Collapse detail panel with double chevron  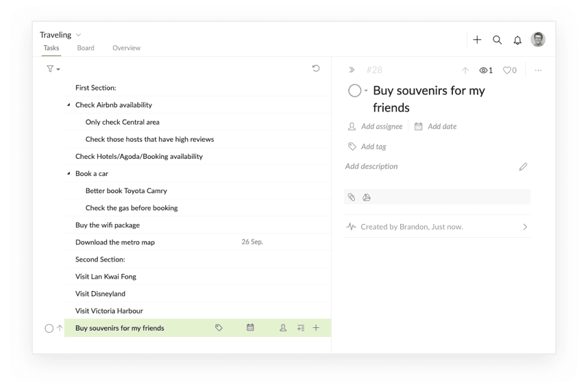click(x=352, y=70)
